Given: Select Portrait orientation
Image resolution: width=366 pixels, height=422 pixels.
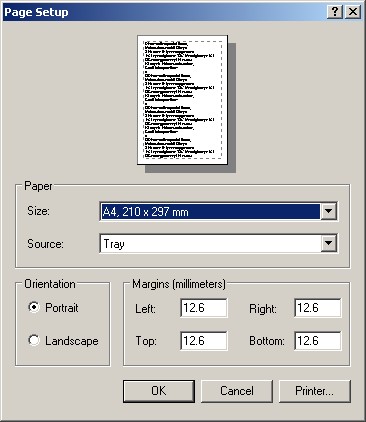Looking at the screenshot, I should point(34,307).
